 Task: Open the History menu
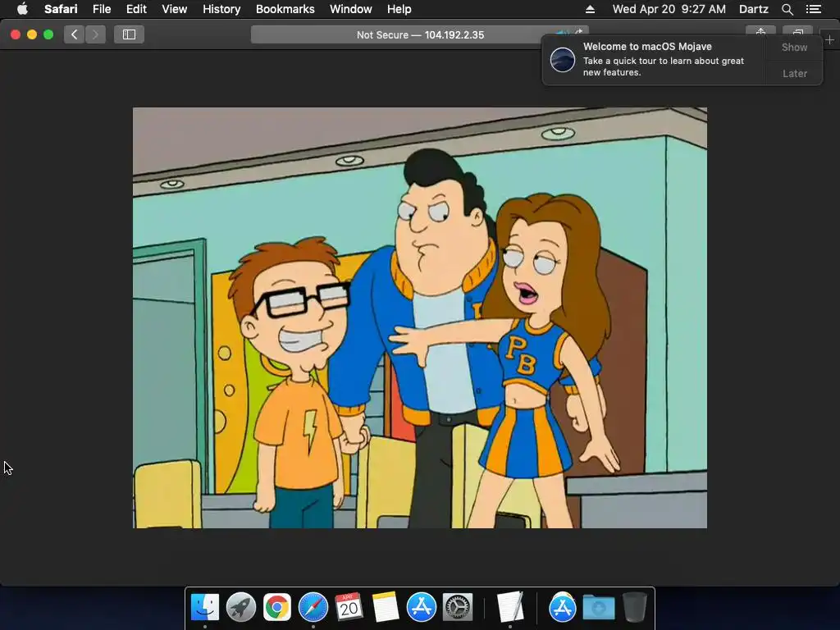pyautogui.click(x=221, y=9)
